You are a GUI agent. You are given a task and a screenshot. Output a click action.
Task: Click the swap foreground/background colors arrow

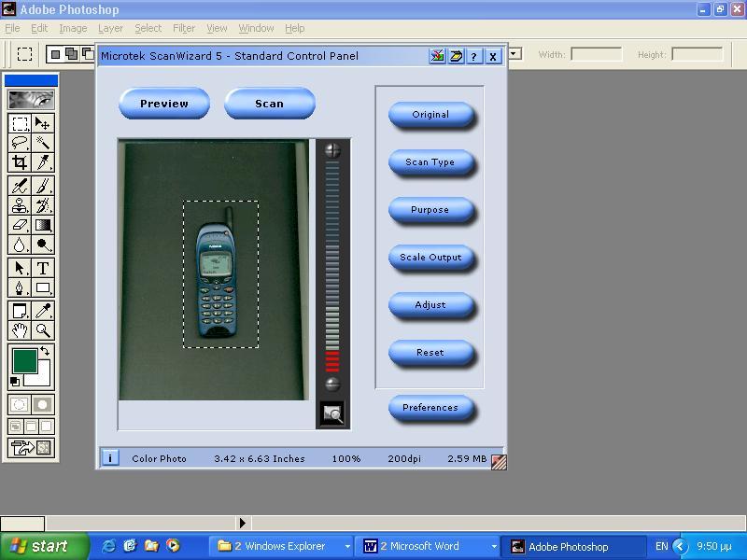coord(45,352)
